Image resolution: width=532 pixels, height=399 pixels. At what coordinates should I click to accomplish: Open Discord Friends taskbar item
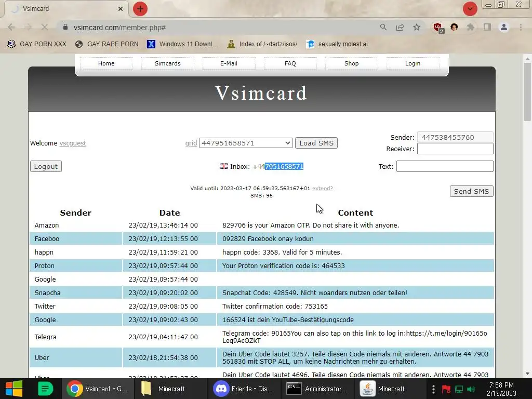(244, 389)
